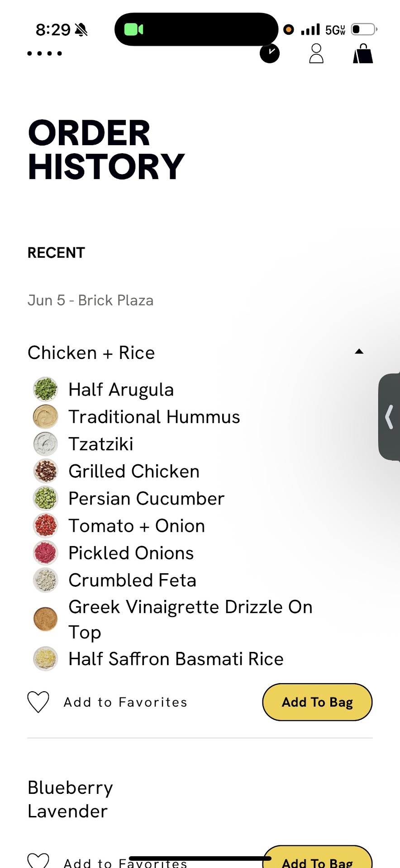Image resolution: width=400 pixels, height=868 pixels.
Task: Tap the four-dot menu icon
Action: pos(44,53)
